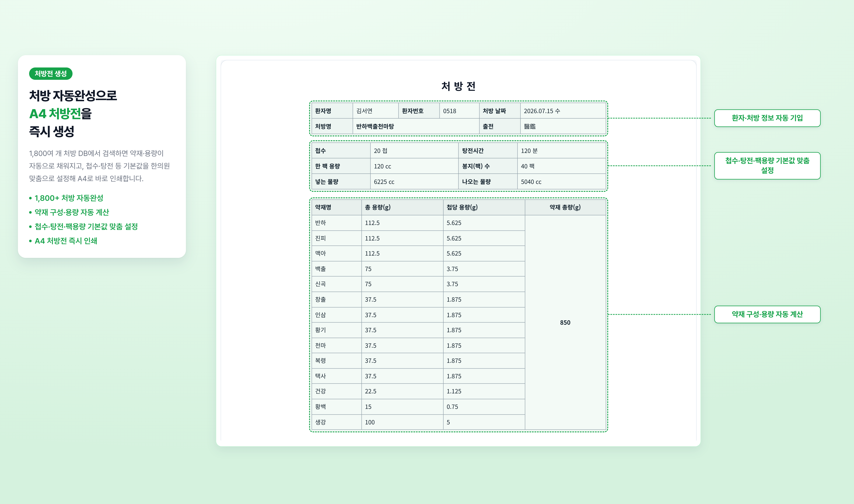Viewport: 854px width, 504px height.
Task: Click the '출전' label cell
Action: click(500, 126)
